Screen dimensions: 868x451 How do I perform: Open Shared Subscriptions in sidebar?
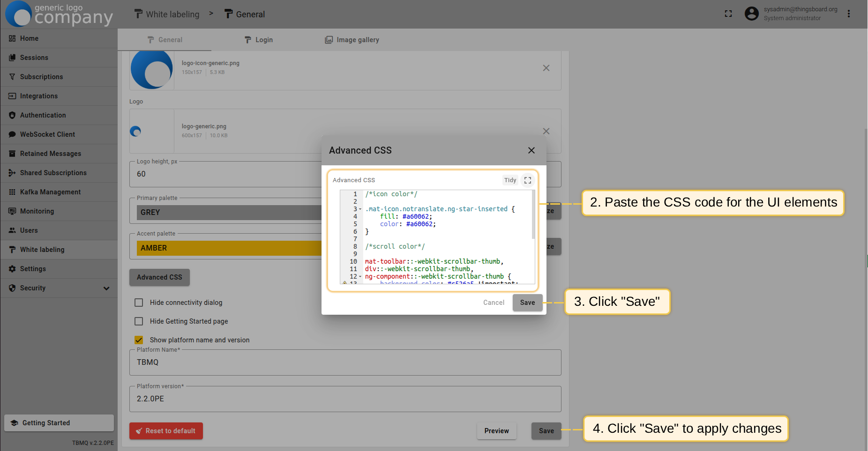[53, 173]
